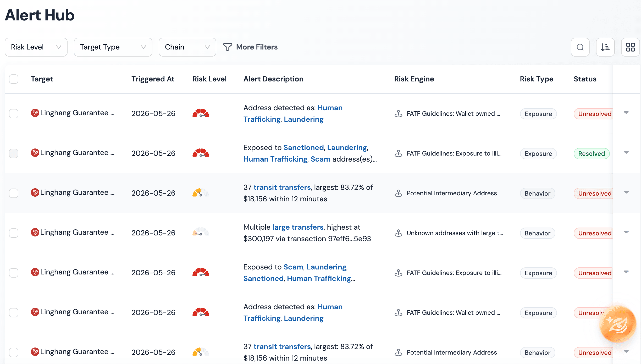Open the orange AI assistant floating button

pyautogui.click(x=618, y=324)
